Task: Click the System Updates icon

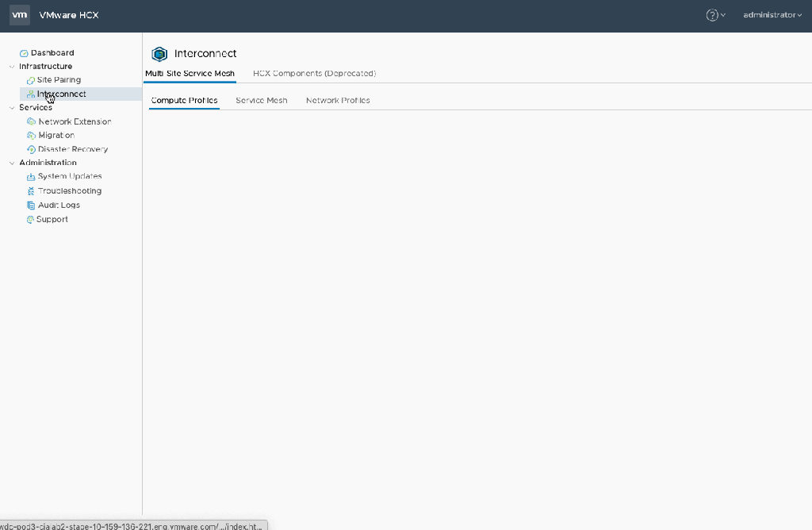Action: [x=32, y=177]
